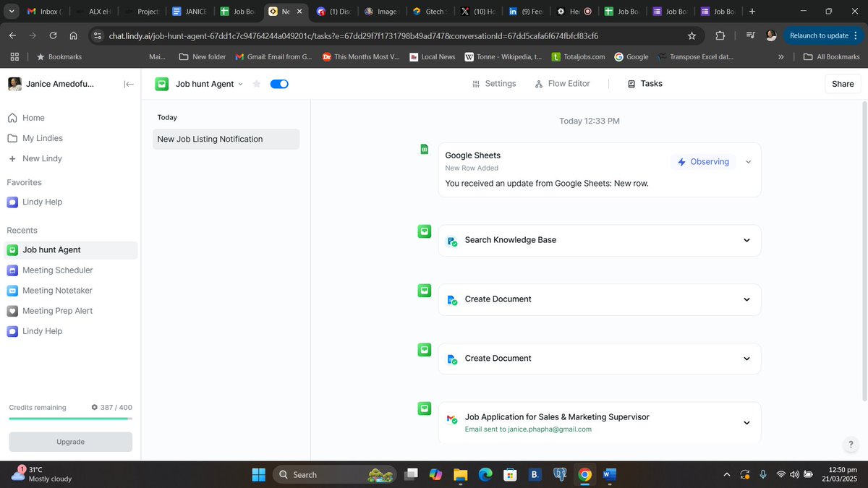Open the browser home page
Viewport: 868px width, 488px height.
[73, 35]
